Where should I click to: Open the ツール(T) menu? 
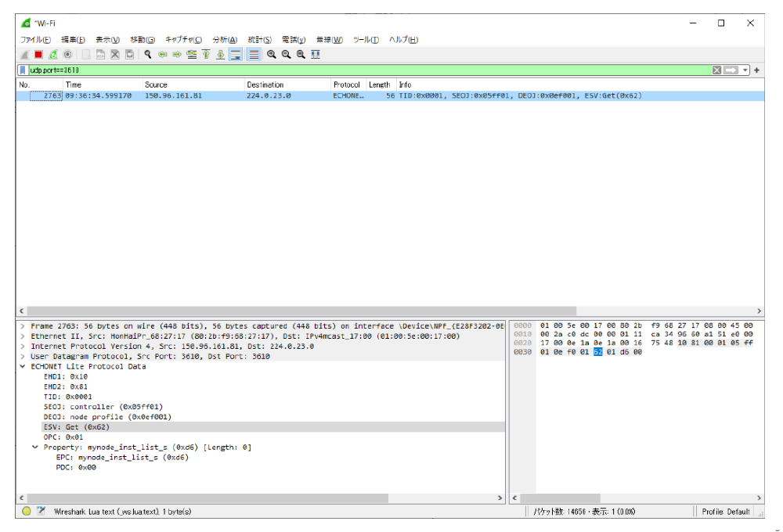click(x=366, y=39)
